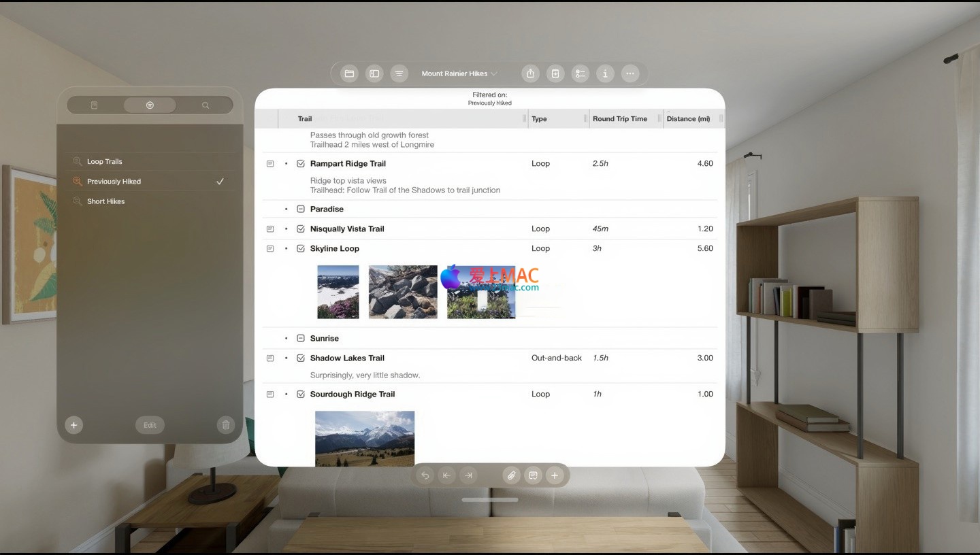Select the Loop Trails saved filter
The height and width of the screenshot is (555, 980).
pyautogui.click(x=105, y=162)
